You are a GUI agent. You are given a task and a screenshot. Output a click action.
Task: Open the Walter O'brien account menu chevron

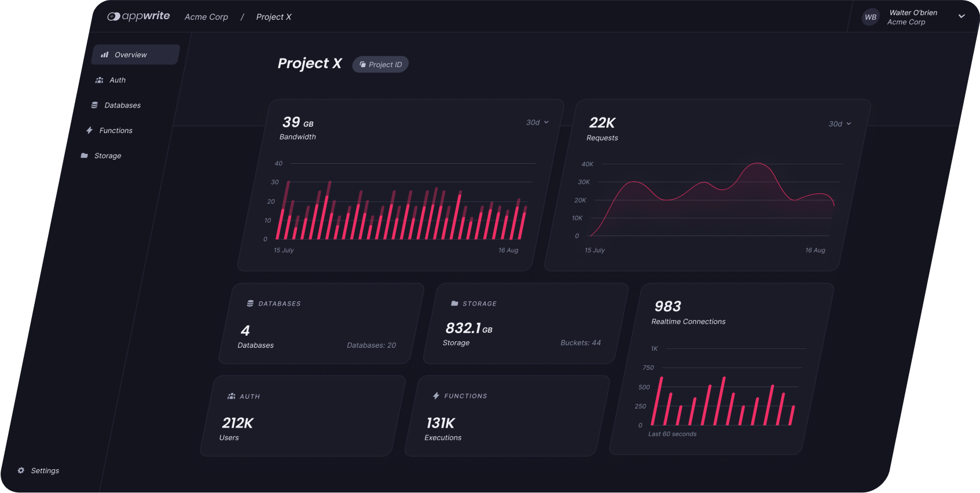click(x=961, y=17)
